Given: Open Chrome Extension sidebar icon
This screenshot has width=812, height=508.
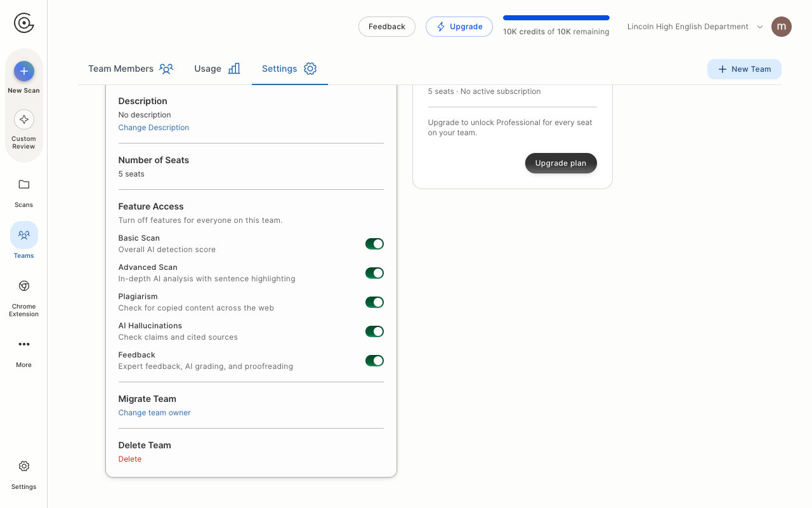Looking at the screenshot, I should pyautogui.click(x=24, y=286).
